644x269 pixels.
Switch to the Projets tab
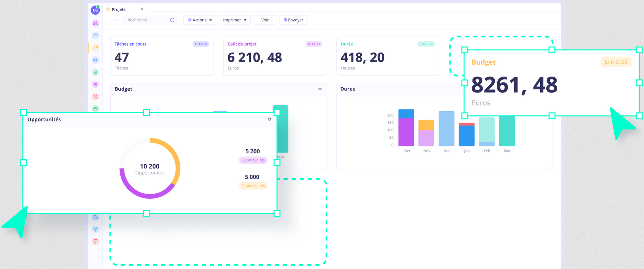[x=119, y=10]
